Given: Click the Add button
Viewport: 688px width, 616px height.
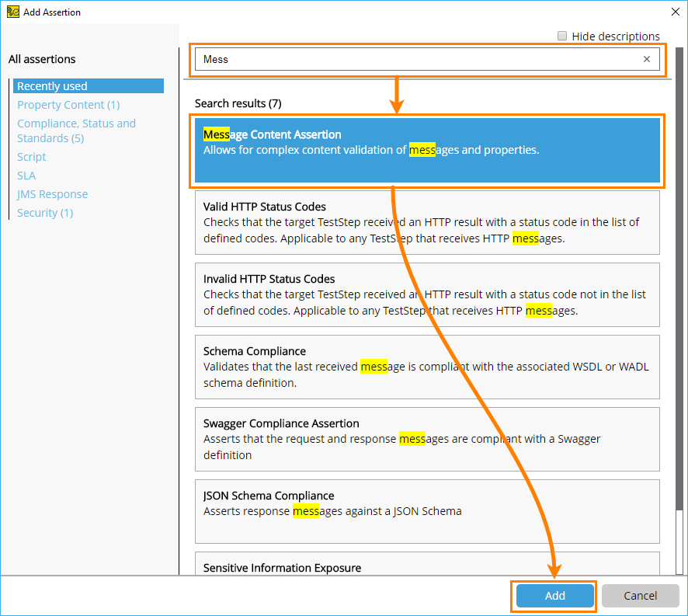Looking at the screenshot, I should (554, 595).
